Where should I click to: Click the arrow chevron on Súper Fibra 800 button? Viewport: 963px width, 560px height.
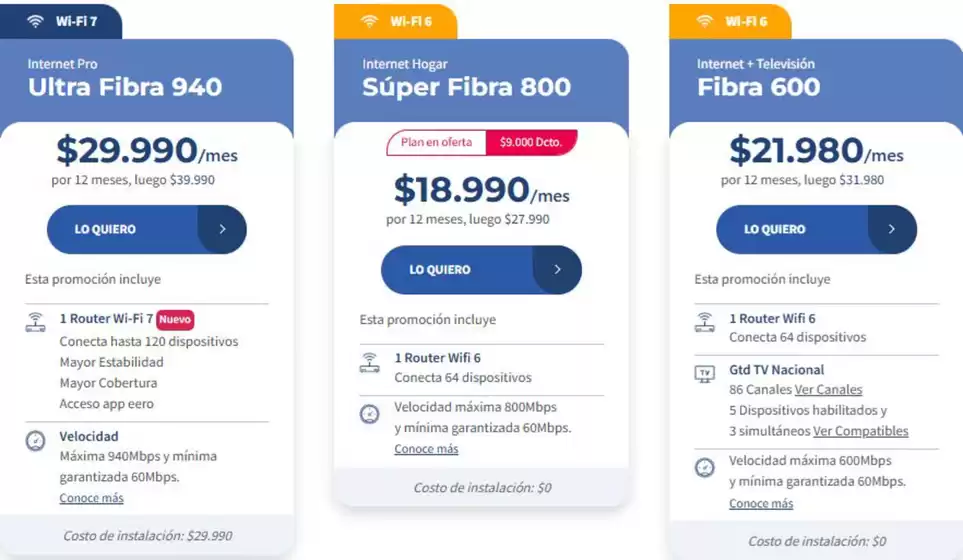coord(557,270)
